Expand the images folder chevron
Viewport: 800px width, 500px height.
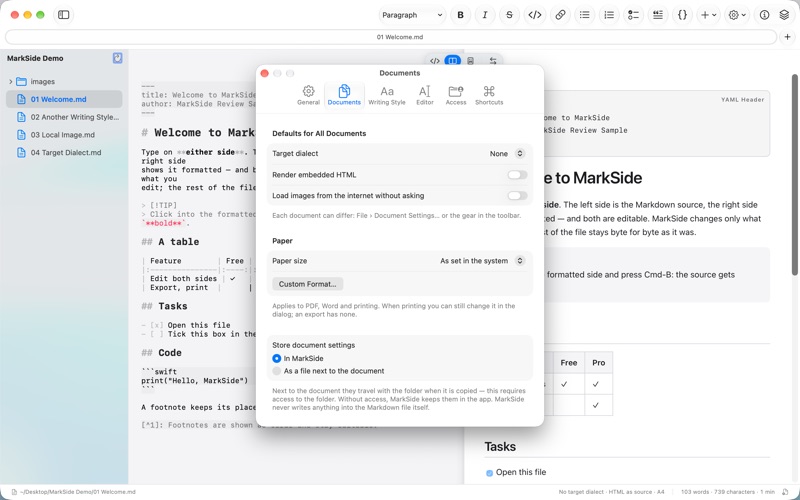coord(10,82)
